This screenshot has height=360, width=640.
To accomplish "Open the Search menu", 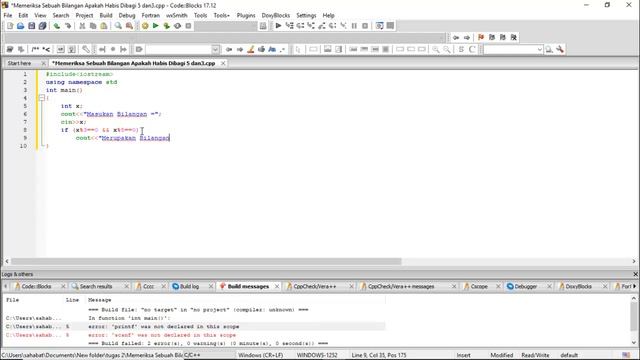I will coord(61,15).
